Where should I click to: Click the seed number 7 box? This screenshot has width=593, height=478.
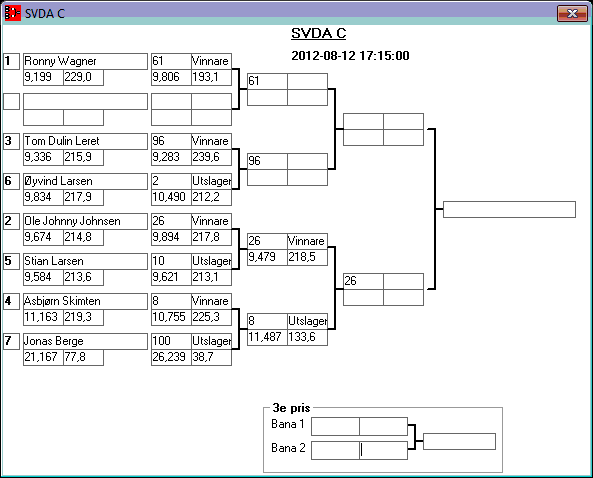click(x=11, y=341)
